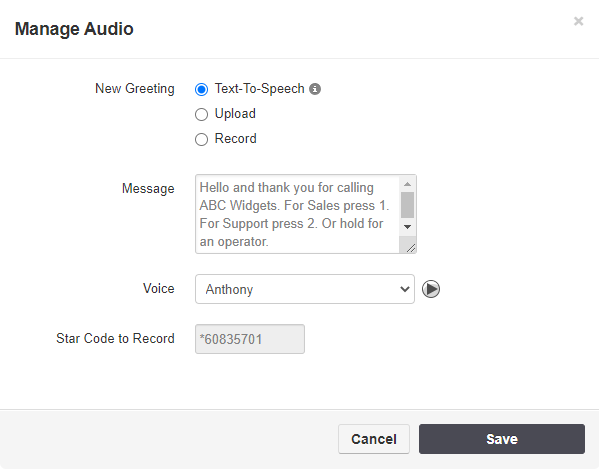Click the Star Code to Record field
The width and height of the screenshot is (599, 469).
[x=250, y=339]
